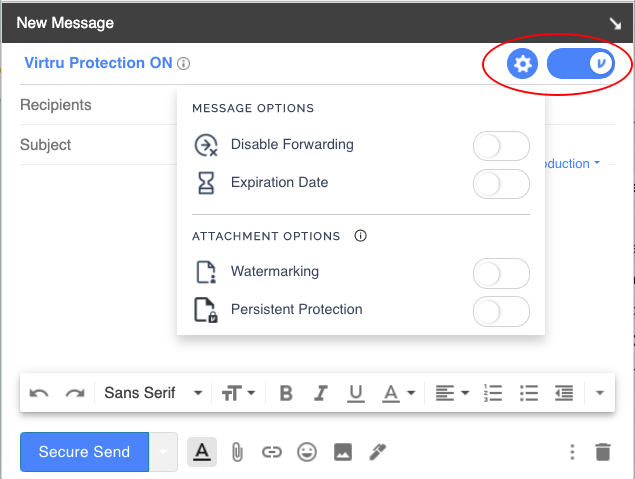635x479 pixels.
Task: Click the Subject field
Action: pos(98,145)
